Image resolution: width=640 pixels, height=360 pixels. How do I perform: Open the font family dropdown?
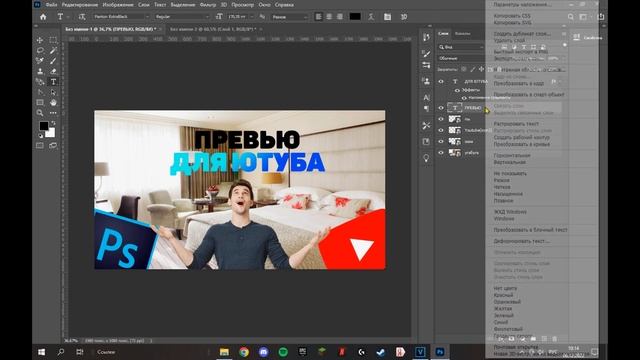click(x=121, y=17)
